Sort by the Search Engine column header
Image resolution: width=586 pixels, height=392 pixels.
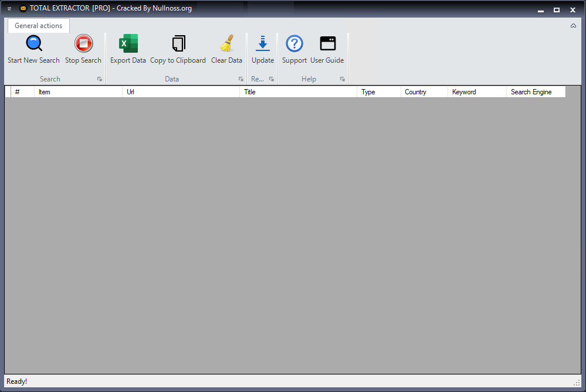[536, 92]
